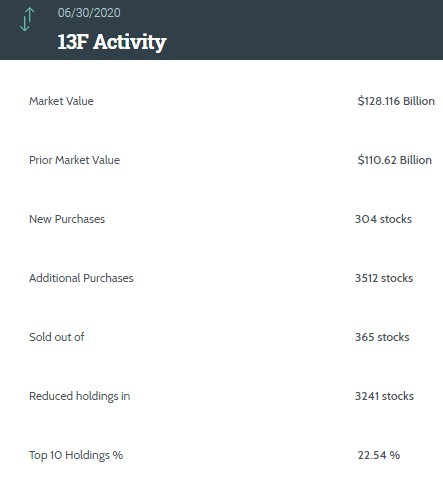Select the 06/30/2020 date text
The image size is (443, 478).
(x=89, y=13)
